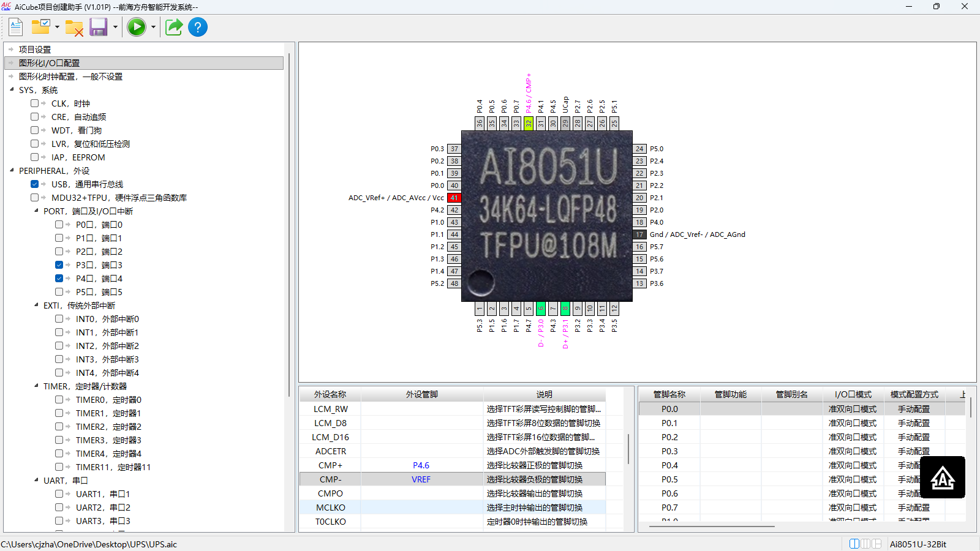Open 图形化时钟配置 section
Screen dimensions: 980x551
pyautogui.click(x=70, y=77)
